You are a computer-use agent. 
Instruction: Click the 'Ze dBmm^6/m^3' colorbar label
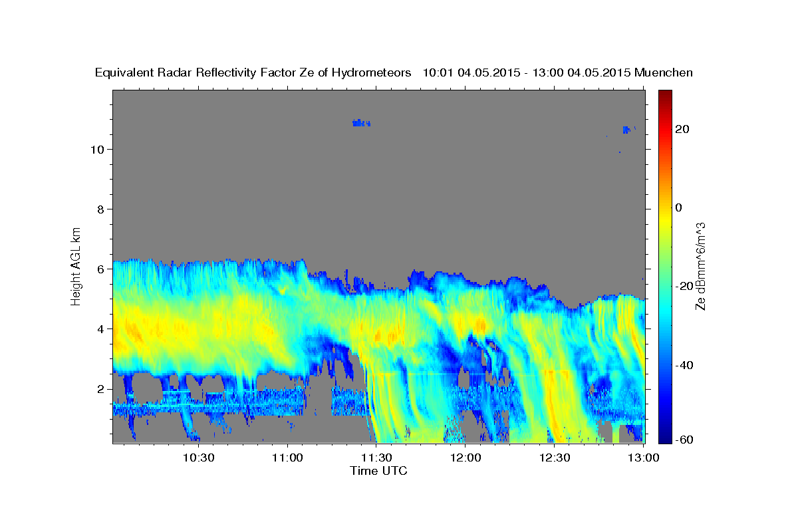700,266
